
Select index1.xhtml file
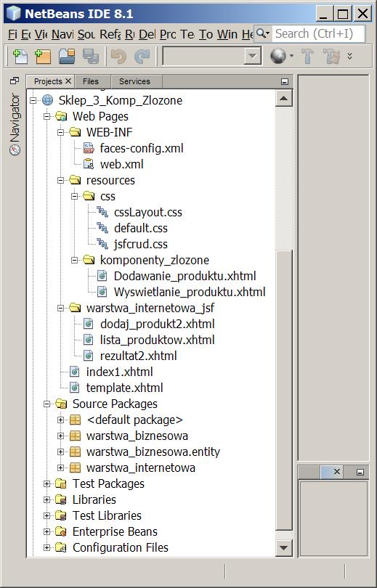pyautogui.click(x=119, y=372)
